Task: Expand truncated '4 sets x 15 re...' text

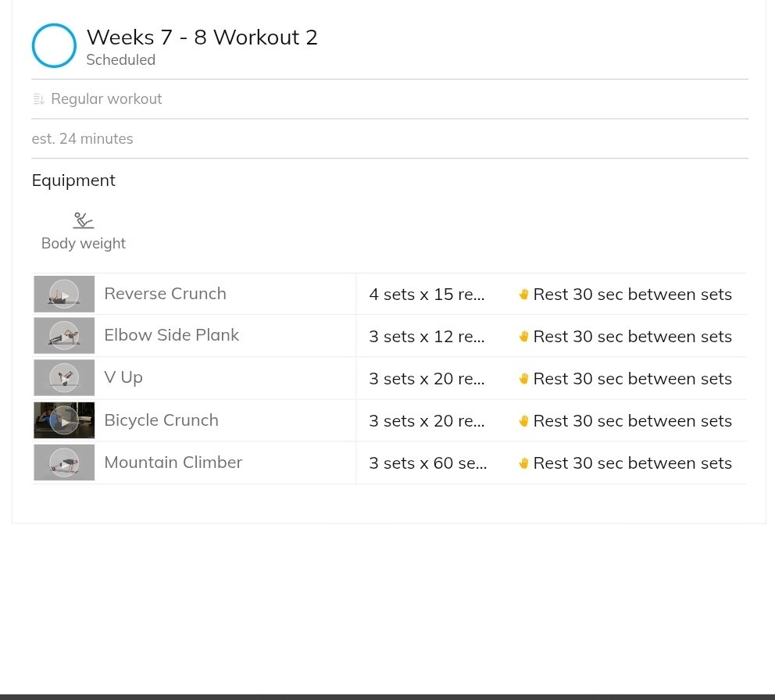Action: 427,294
